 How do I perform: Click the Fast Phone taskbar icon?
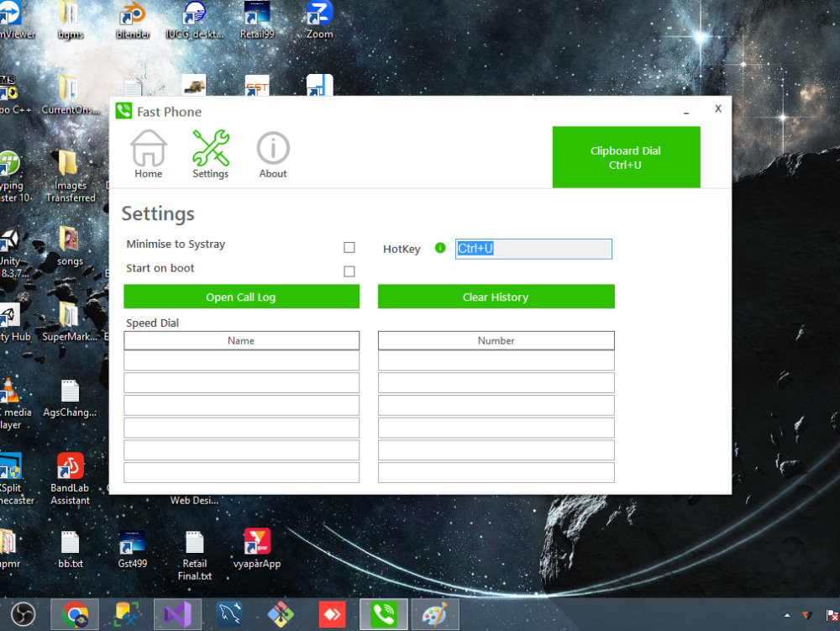[x=384, y=614]
